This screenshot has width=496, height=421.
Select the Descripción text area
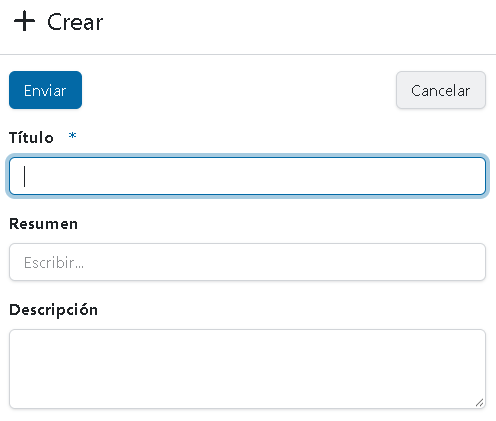[x=247, y=369]
